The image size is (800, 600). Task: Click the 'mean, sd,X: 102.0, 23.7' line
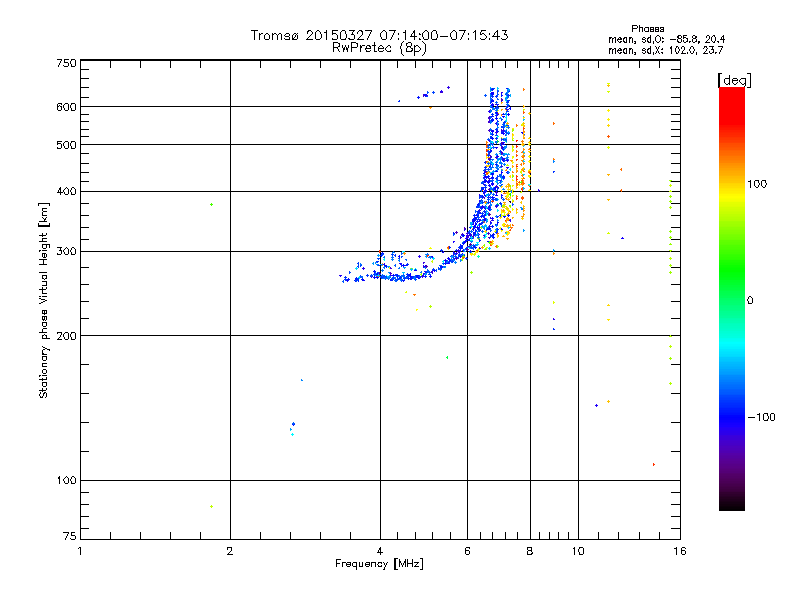tap(665, 50)
